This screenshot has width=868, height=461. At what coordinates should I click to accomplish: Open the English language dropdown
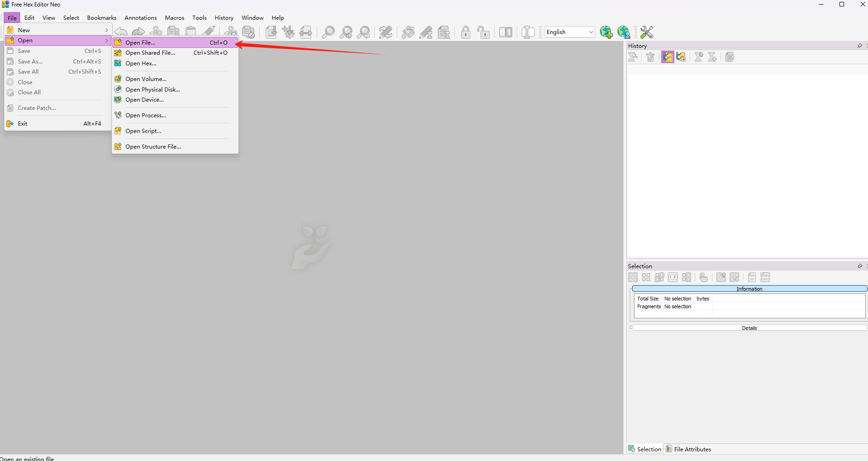[570, 32]
